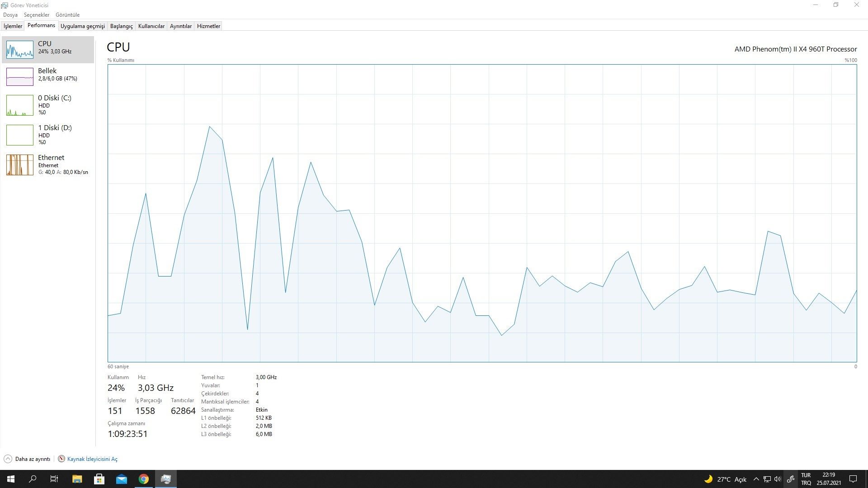Screen dimensions: 868x488
Task: Collapse details with Daha az ayrıntı
Action: [x=33, y=459]
